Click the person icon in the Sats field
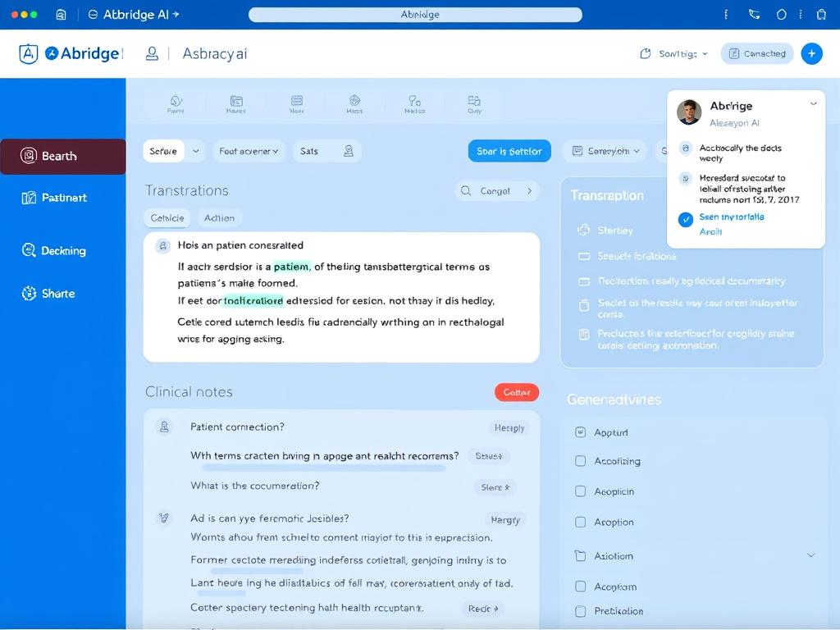Screen dimensions: 840x630 (349, 151)
